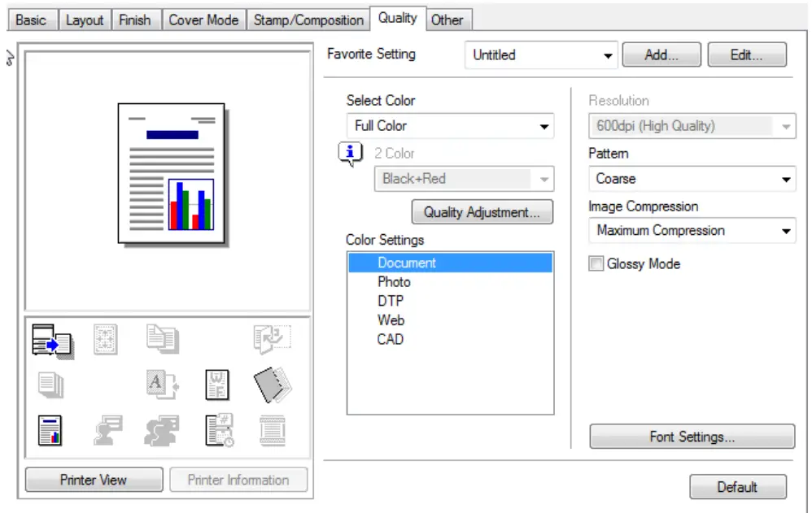The height and width of the screenshot is (513, 812).
Task: Click the printer output status icon
Action: pyautogui.click(x=50, y=339)
